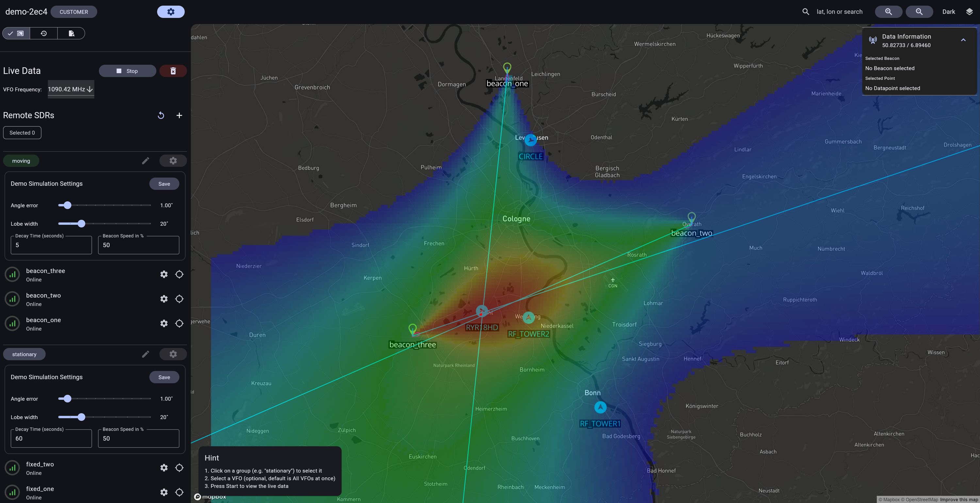
Task: Open the VFO Frequency dropdown
Action: pos(71,89)
